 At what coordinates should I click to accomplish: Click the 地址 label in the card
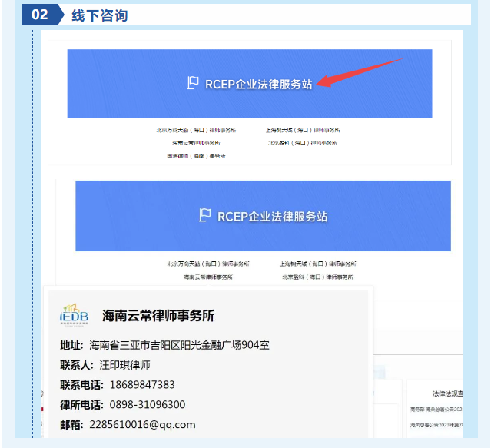[x=71, y=345]
